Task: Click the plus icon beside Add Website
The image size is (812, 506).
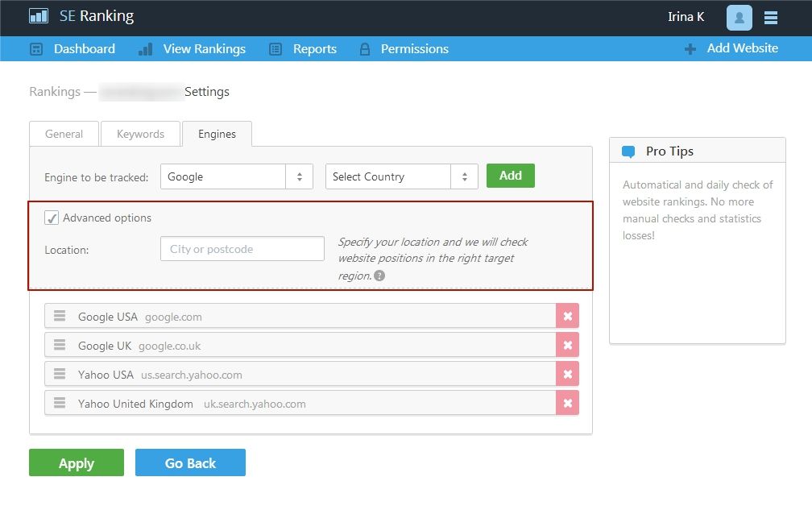Action: 690,49
